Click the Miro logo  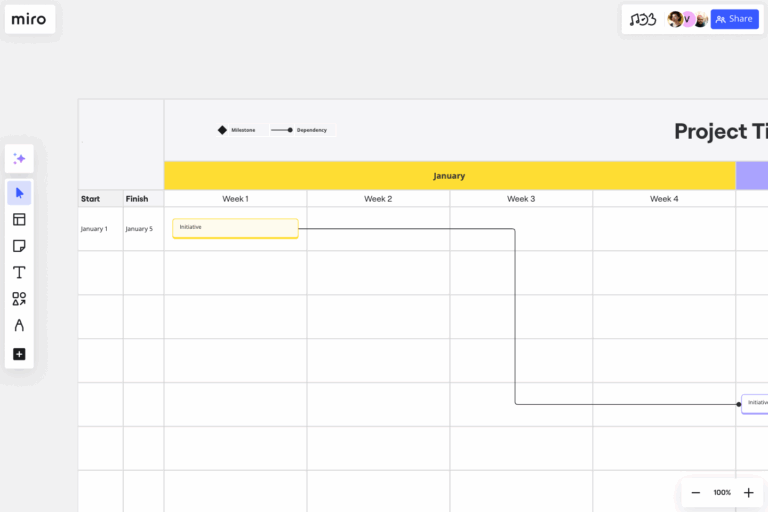tap(29, 19)
